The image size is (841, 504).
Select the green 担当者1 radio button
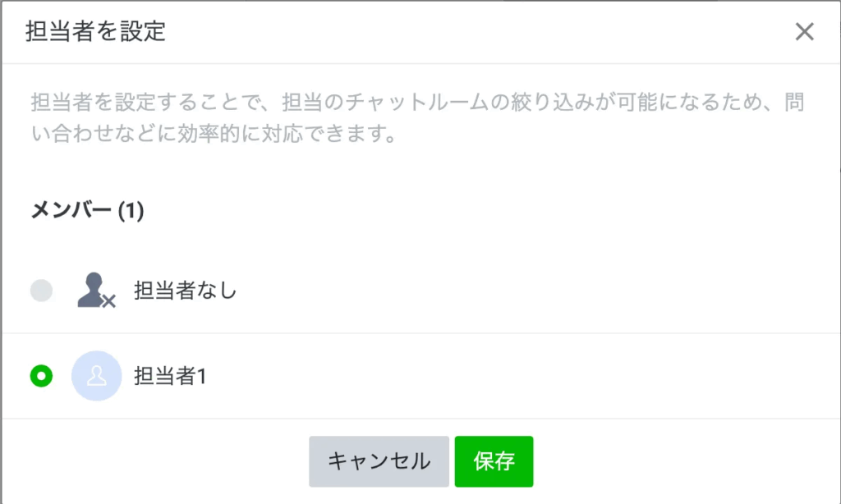[41, 376]
